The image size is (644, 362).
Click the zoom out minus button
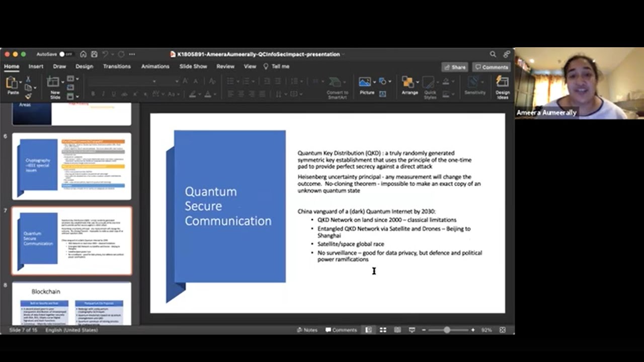pyautogui.click(x=424, y=330)
